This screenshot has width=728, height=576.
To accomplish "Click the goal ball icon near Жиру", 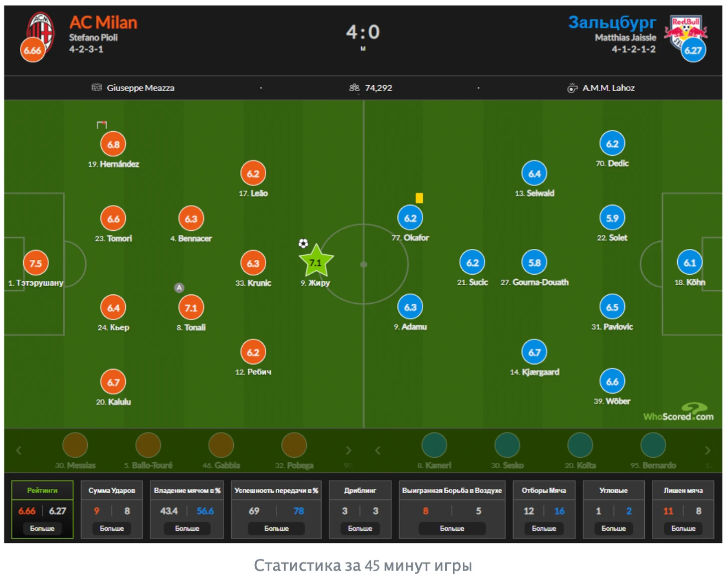I will click(303, 243).
